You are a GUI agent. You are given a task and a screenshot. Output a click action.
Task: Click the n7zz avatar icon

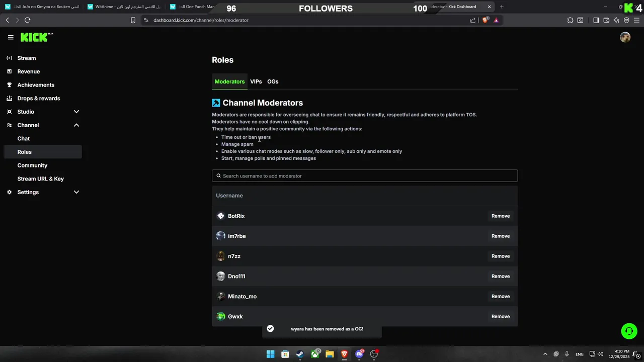(220, 256)
